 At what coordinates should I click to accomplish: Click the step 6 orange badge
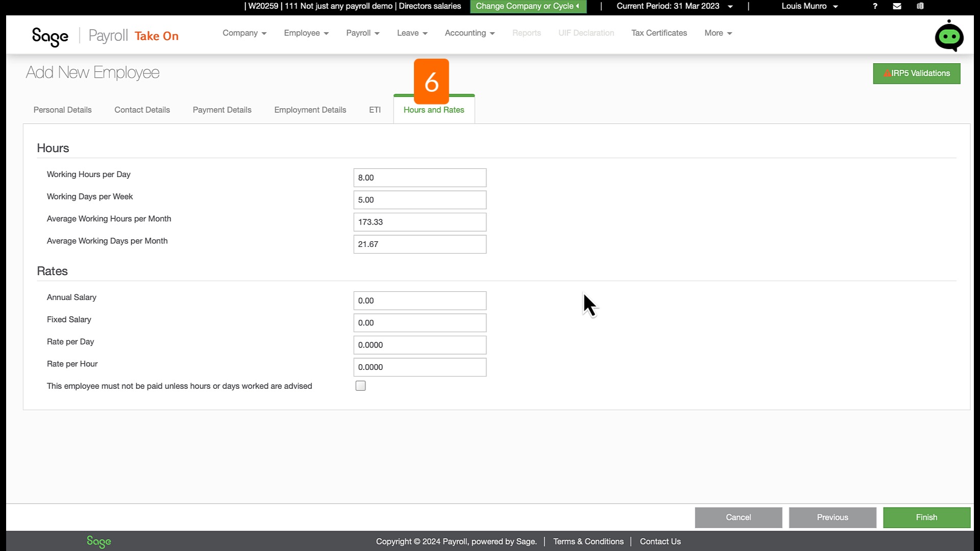tap(432, 81)
